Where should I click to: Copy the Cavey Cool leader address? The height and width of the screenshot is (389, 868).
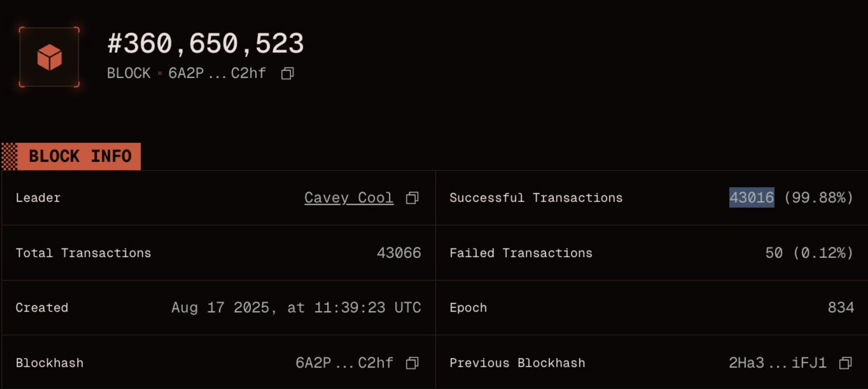[412, 198]
